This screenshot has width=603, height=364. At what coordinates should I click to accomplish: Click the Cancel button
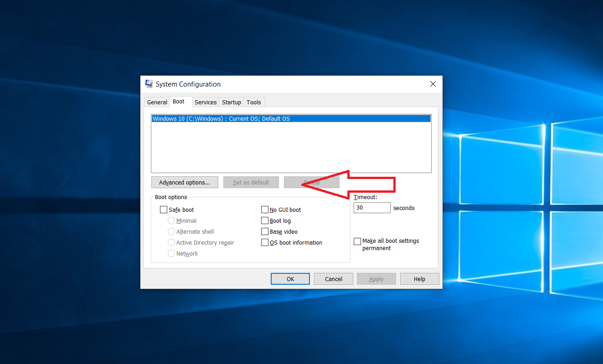pyautogui.click(x=334, y=279)
